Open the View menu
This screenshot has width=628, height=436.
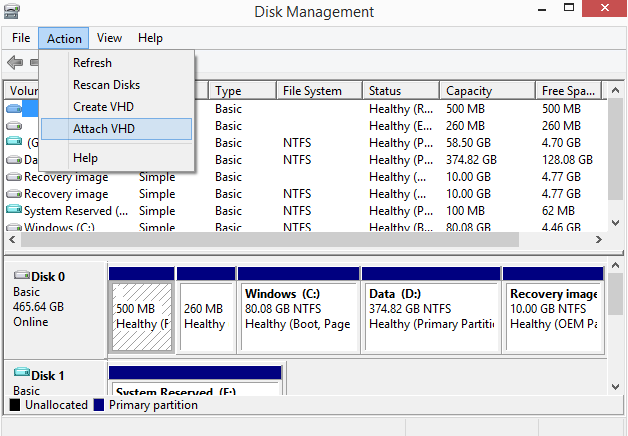click(109, 38)
